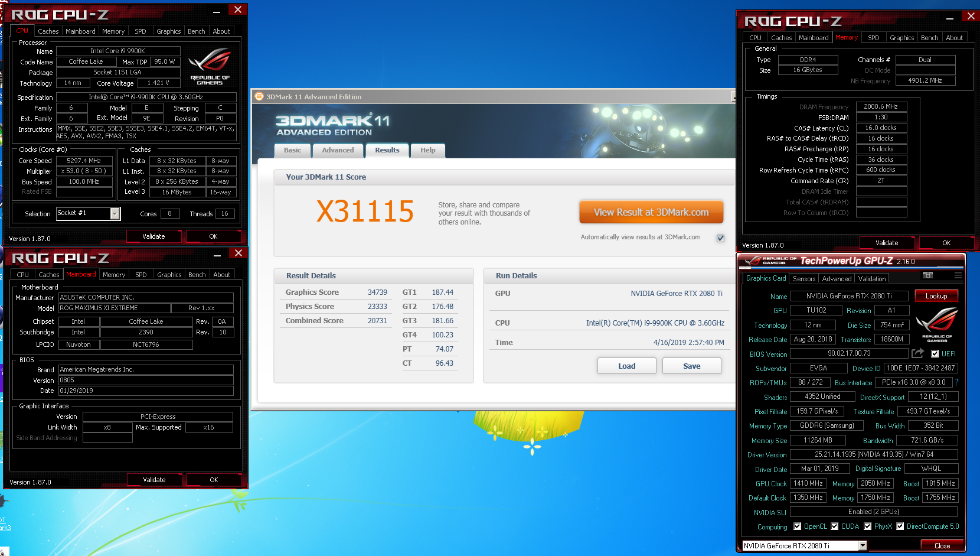Toggle the OpenCL checkbox

coord(798,526)
